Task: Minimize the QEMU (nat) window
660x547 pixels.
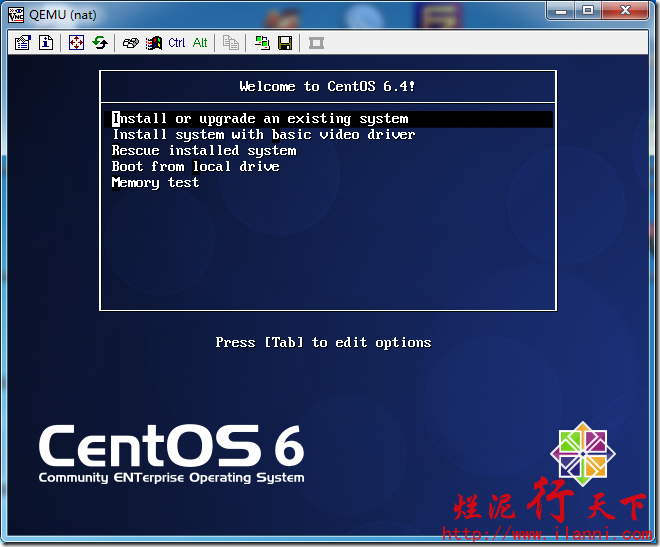Action: click(x=561, y=11)
